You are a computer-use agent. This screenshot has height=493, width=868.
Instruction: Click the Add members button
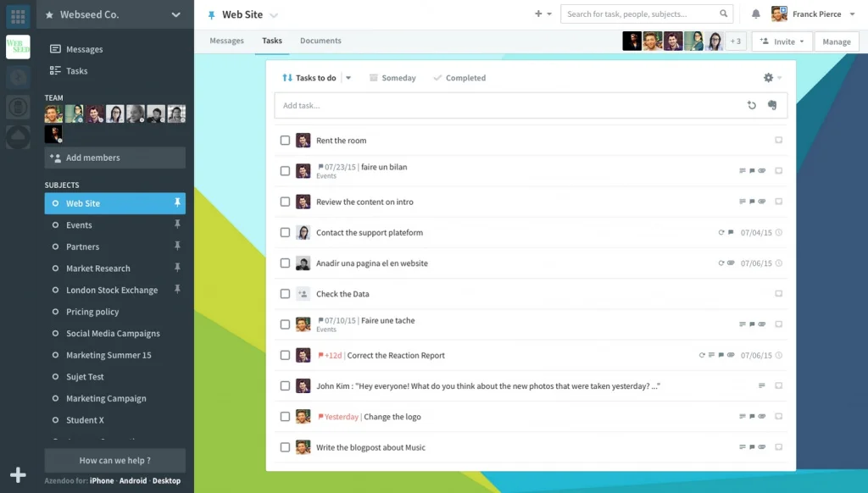click(114, 158)
